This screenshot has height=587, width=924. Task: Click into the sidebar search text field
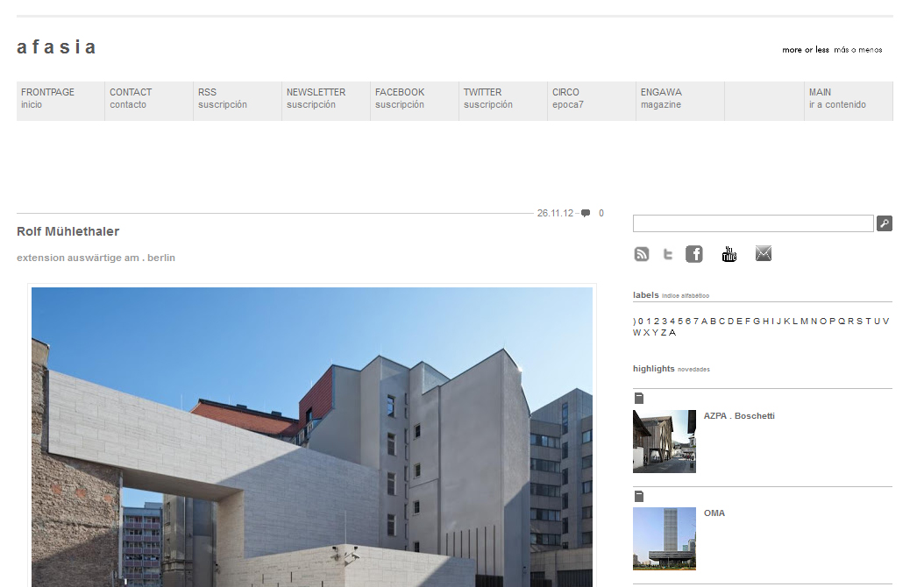coord(753,224)
